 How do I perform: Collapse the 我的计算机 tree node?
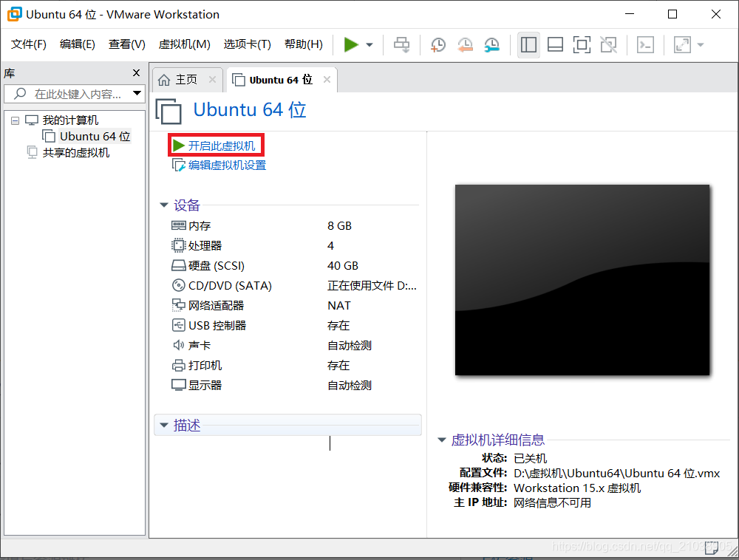[x=15, y=120]
